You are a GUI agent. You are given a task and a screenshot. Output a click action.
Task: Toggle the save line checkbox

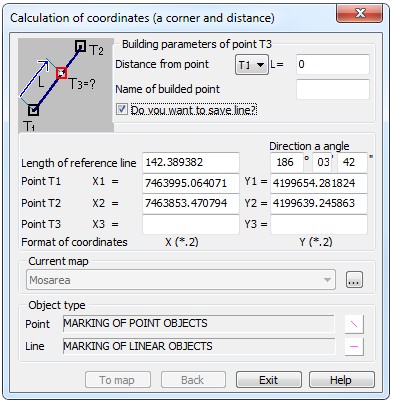(x=122, y=109)
